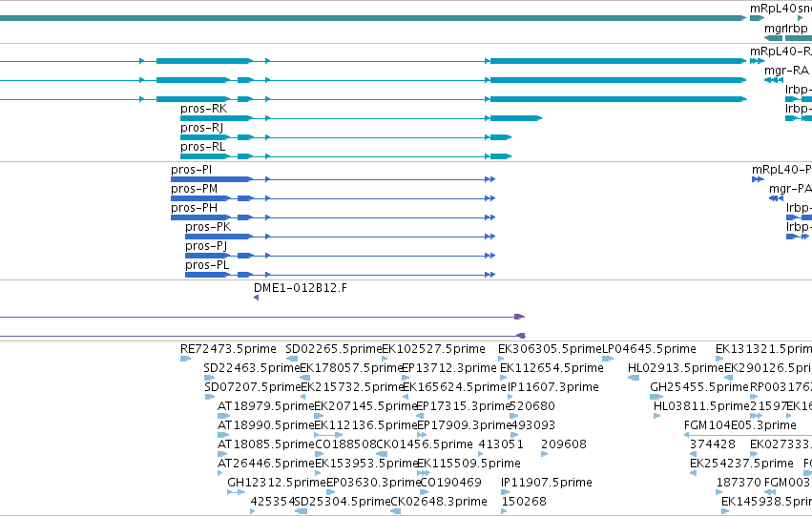Click the pros-PI polypeptide label
This screenshot has height=516, width=812.
coord(192,170)
